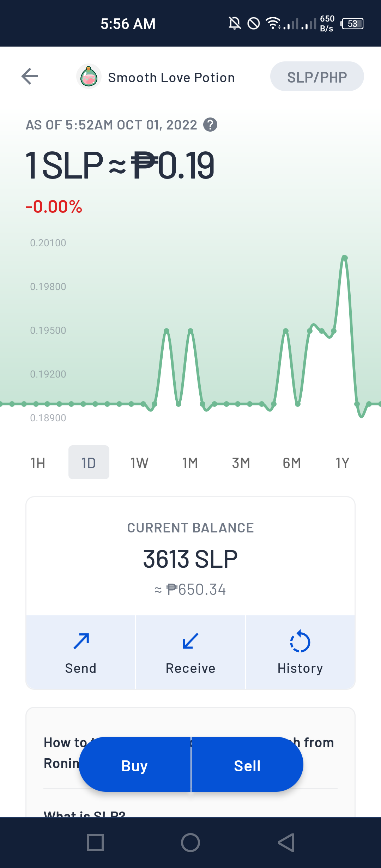This screenshot has width=381, height=868.
Task: Tap the back arrow icon
Action: pyautogui.click(x=30, y=76)
